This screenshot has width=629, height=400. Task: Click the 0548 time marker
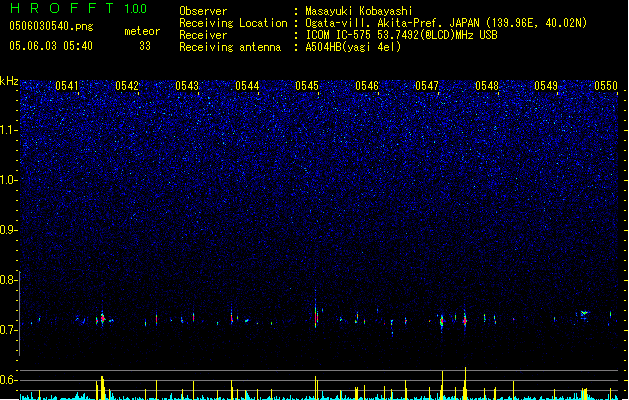487,86
